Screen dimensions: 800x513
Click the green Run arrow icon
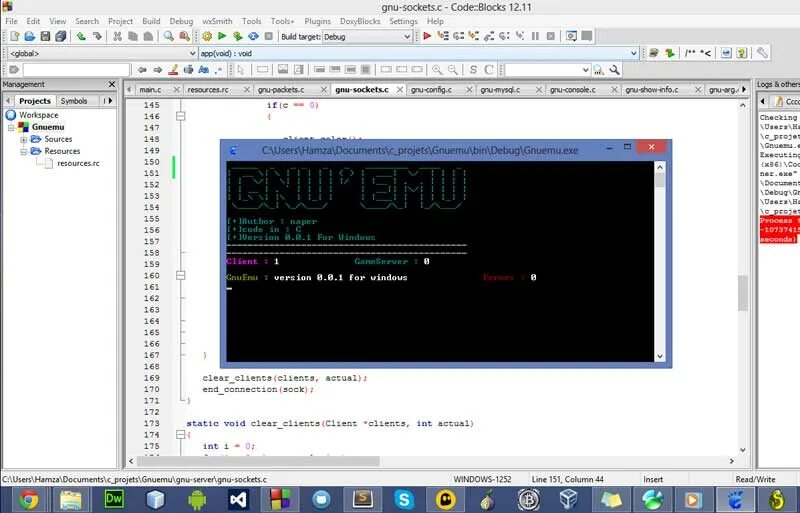pos(222,36)
